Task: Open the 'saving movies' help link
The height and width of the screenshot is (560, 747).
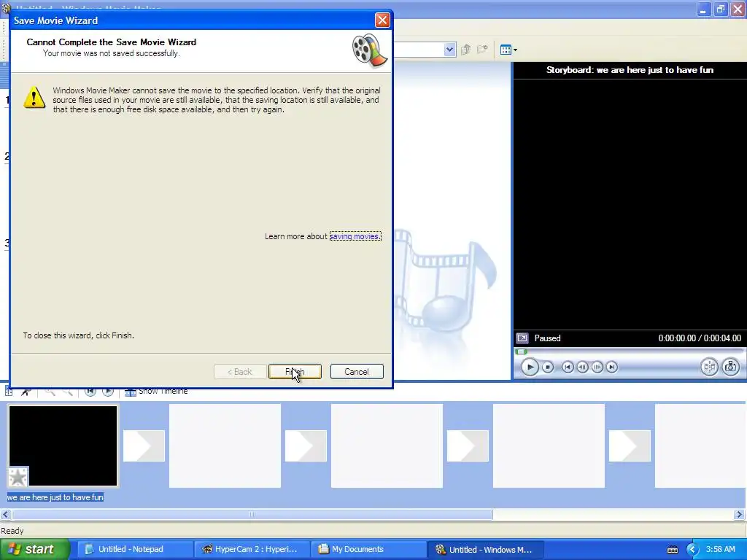Action: pos(355,236)
